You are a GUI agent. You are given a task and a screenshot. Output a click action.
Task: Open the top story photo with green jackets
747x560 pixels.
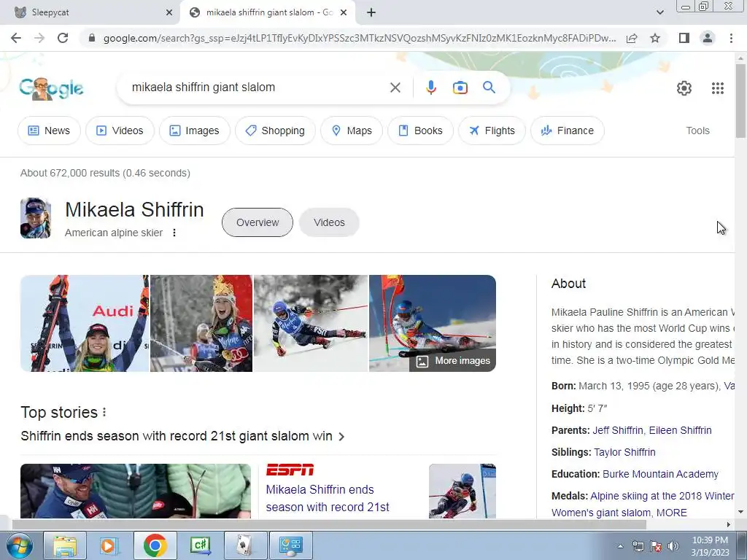(x=136, y=491)
